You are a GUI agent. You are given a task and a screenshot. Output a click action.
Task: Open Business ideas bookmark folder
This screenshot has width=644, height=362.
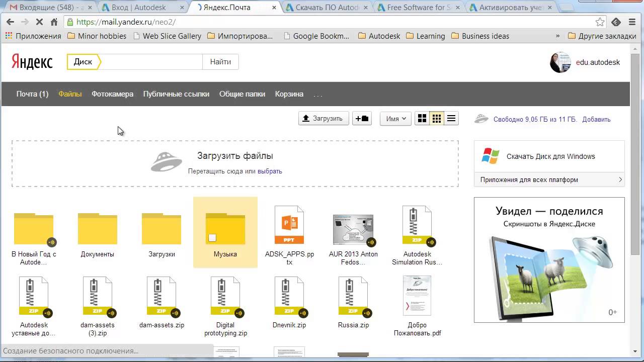(480, 36)
